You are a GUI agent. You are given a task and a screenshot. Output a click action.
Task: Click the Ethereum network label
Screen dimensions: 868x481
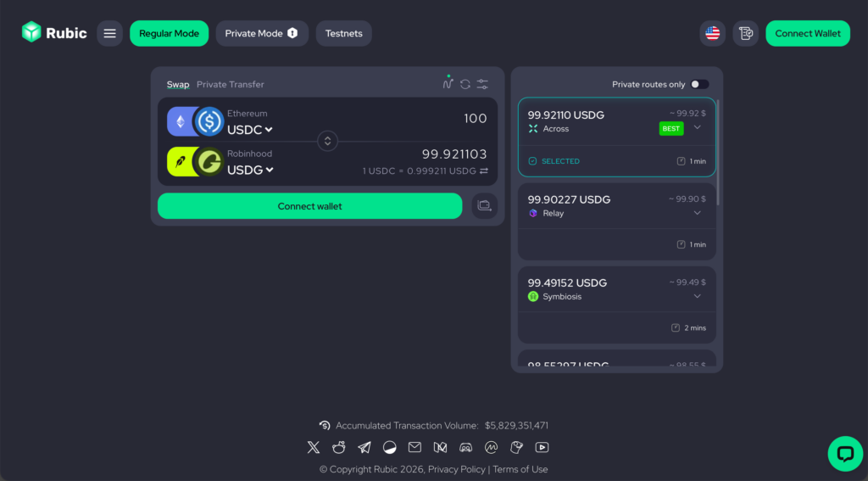click(247, 113)
